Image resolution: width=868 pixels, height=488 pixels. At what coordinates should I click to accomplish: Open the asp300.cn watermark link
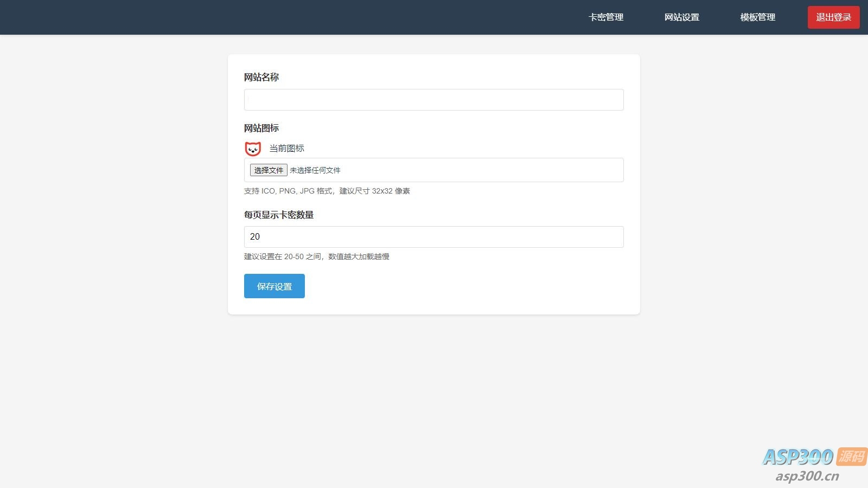pyautogui.click(x=807, y=476)
